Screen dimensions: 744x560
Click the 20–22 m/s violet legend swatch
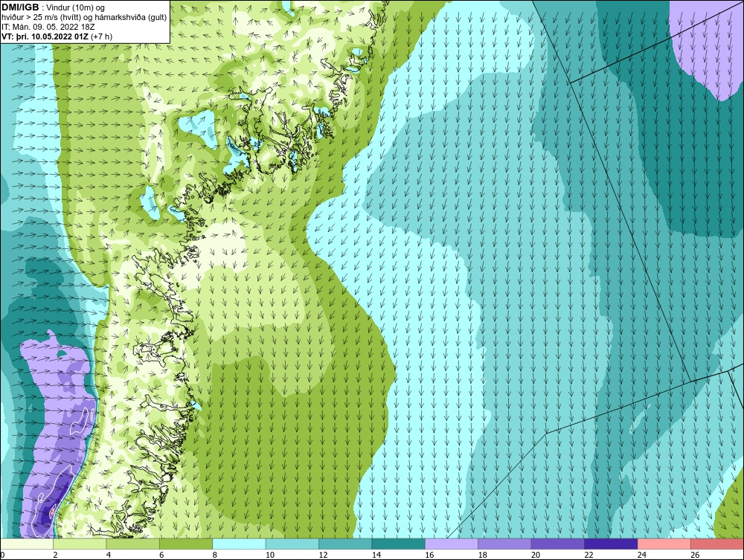point(558,544)
